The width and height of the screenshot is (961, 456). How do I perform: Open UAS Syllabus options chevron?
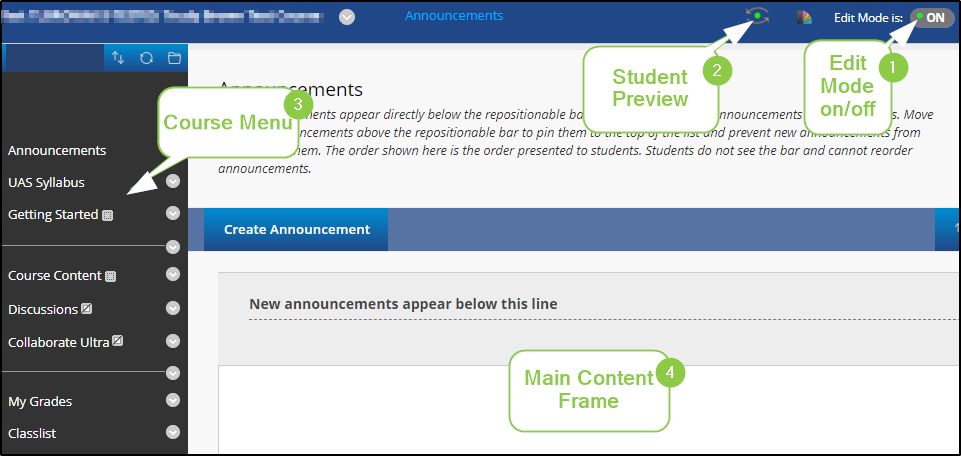pyautogui.click(x=173, y=181)
